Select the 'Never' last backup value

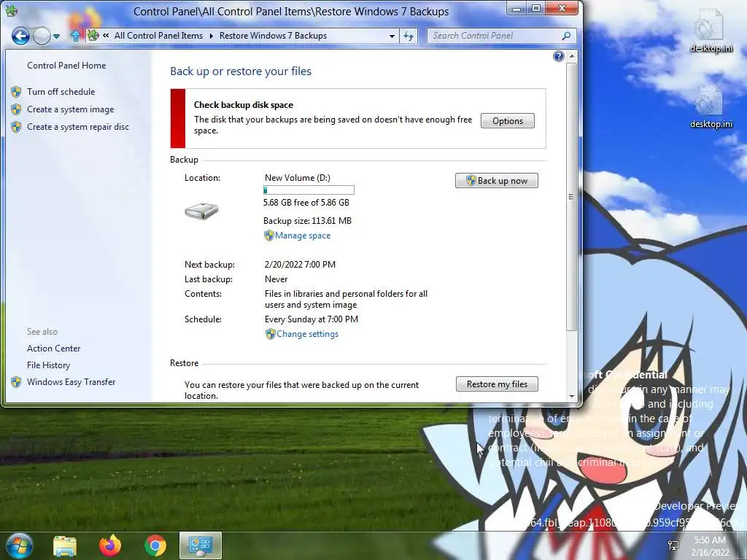coord(276,279)
